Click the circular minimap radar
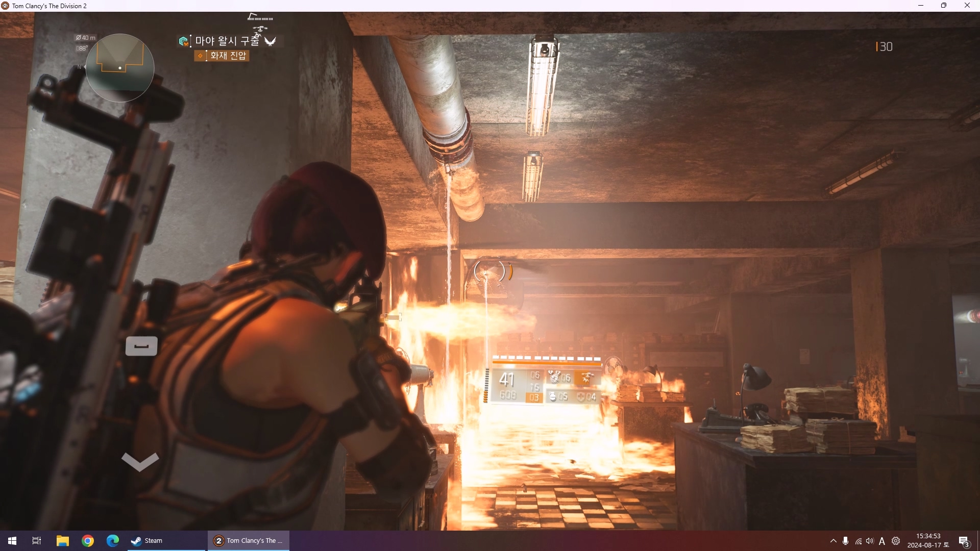 pos(119,67)
